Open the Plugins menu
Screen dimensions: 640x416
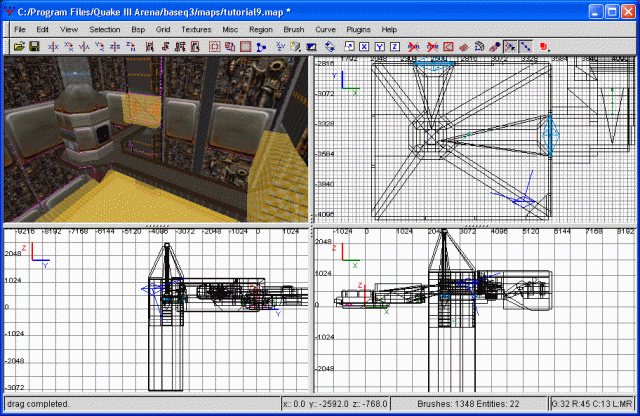click(x=358, y=29)
